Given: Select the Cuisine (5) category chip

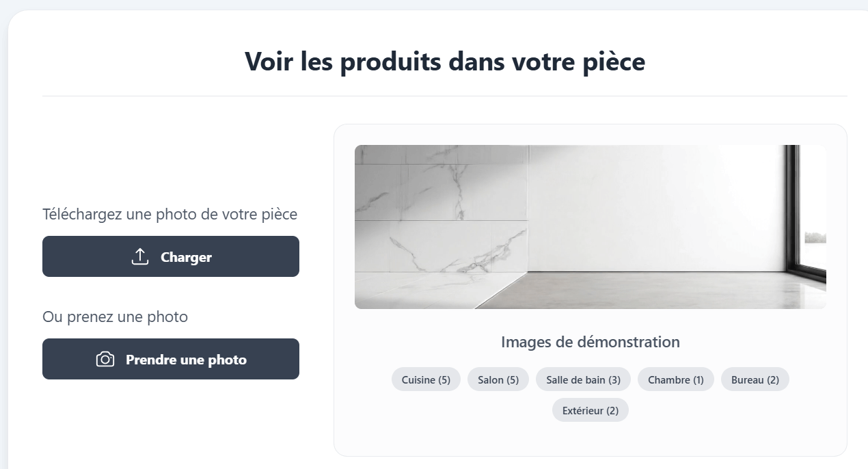Looking at the screenshot, I should tap(426, 379).
